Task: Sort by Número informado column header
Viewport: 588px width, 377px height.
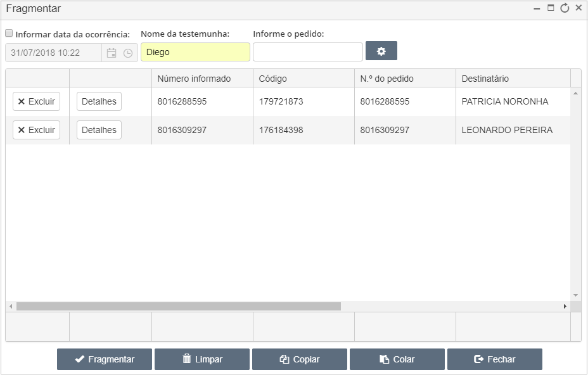Action: [203, 79]
